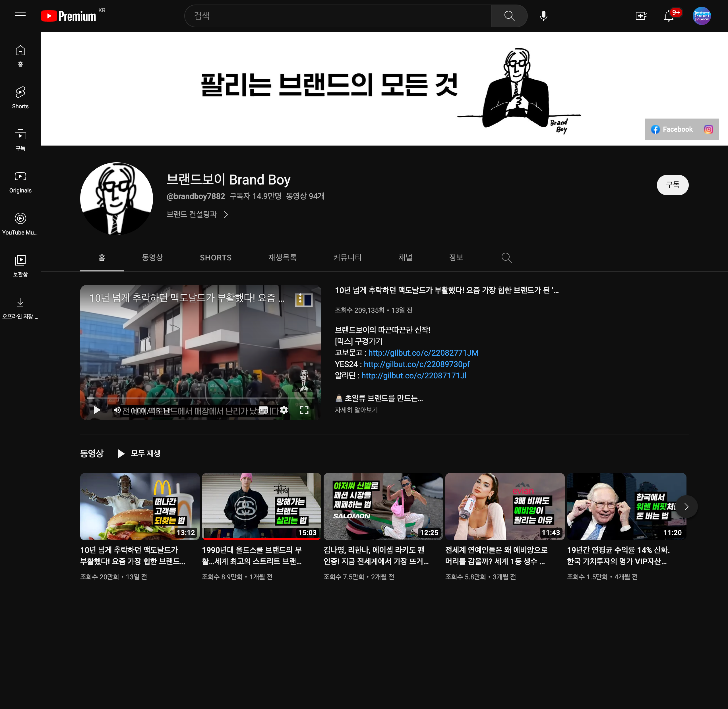Enter fullscreen on featured video
This screenshot has height=709, width=728.
tap(304, 410)
